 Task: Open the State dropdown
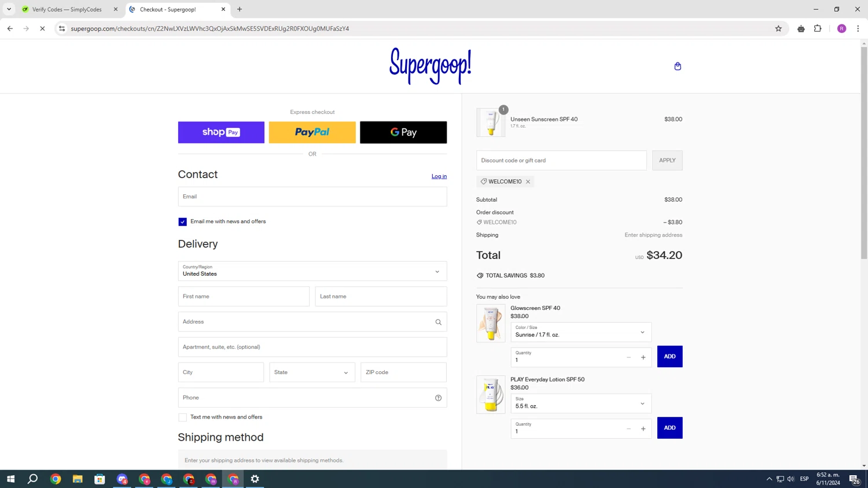pyautogui.click(x=312, y=372)
